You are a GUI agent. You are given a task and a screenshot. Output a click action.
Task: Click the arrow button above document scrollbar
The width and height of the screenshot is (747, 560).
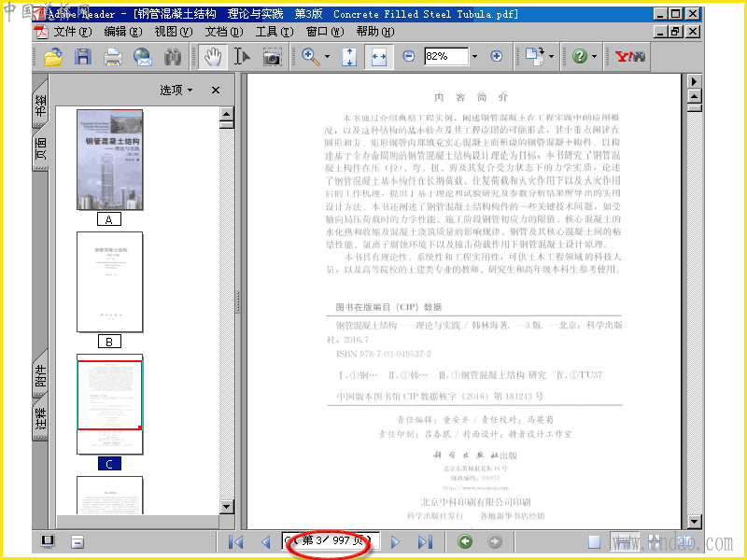pos(694,81)
